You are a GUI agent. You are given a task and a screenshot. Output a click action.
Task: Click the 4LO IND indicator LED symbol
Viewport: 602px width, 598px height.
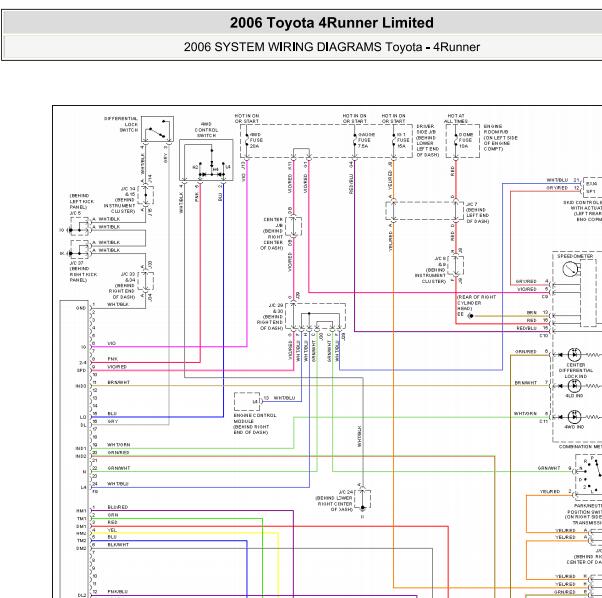tap(574, 385)
